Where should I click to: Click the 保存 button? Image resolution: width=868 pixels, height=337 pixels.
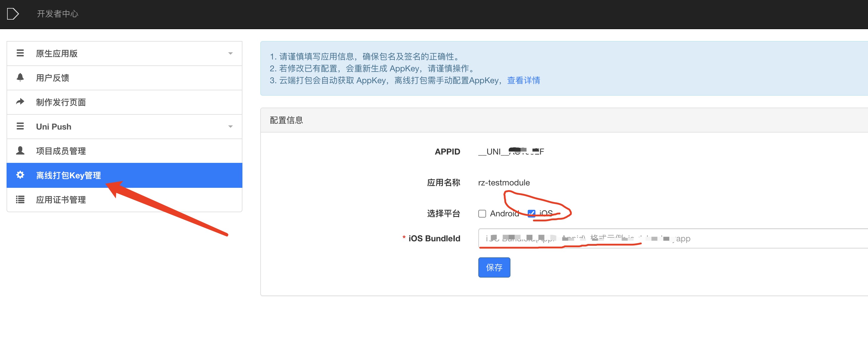[x=494, y=267]
